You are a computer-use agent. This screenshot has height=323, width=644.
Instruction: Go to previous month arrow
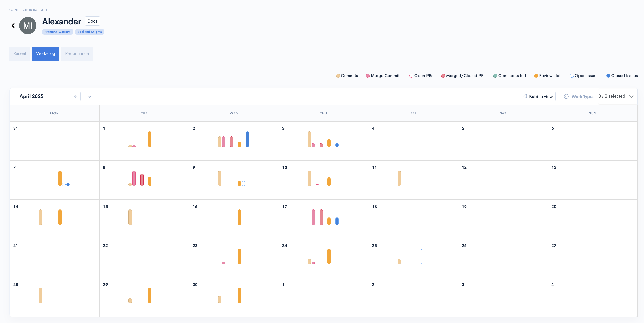click(x=76, y=96)
